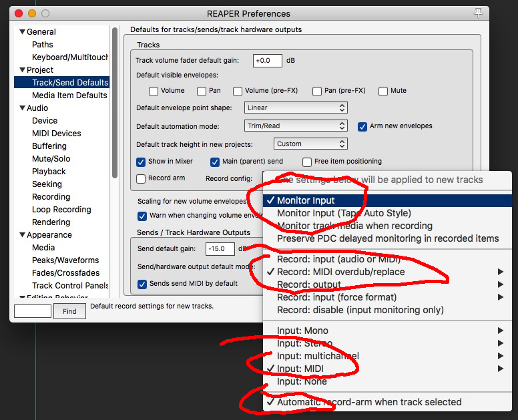Toggle Sends send MIDI by default
This screenshot has width=518, height=420.
point(142,284)
